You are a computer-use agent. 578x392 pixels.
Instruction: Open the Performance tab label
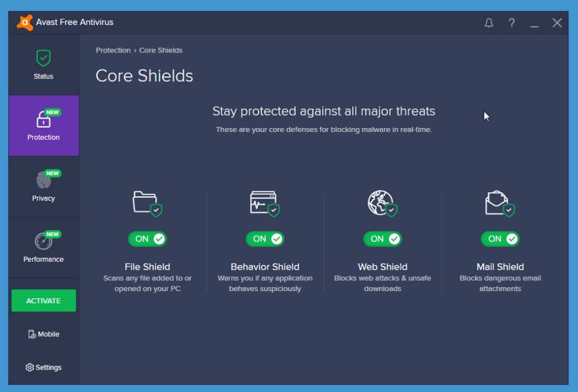click(x=43, y=259)
